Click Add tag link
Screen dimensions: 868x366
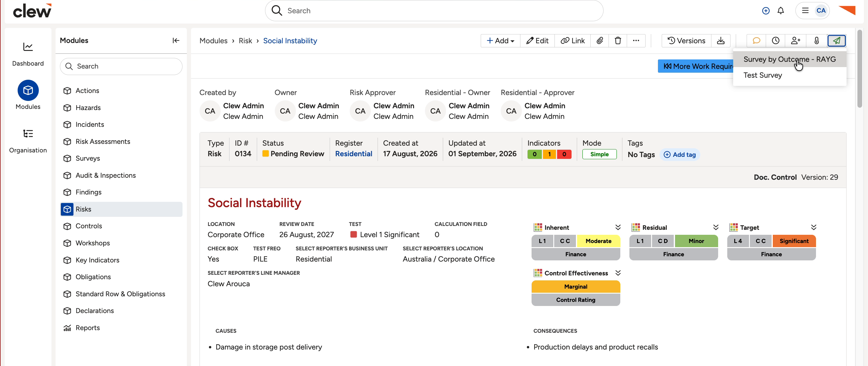tap(680, 154)
